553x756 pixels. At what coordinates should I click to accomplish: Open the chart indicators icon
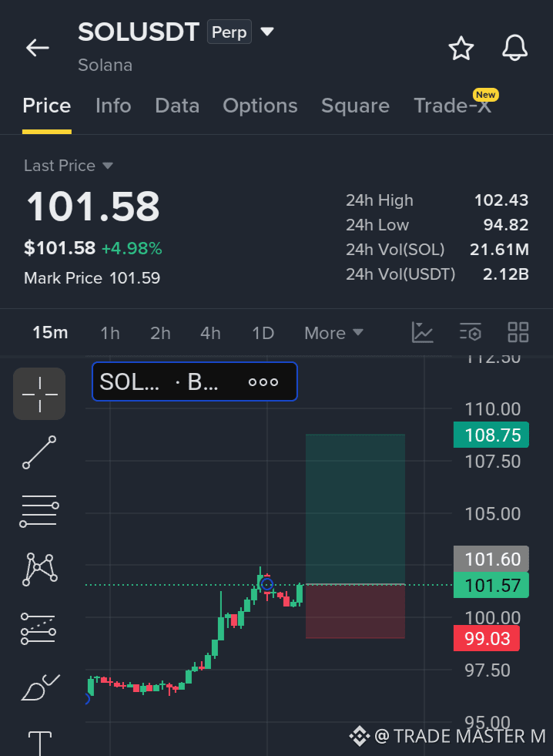tap(423, 333)
